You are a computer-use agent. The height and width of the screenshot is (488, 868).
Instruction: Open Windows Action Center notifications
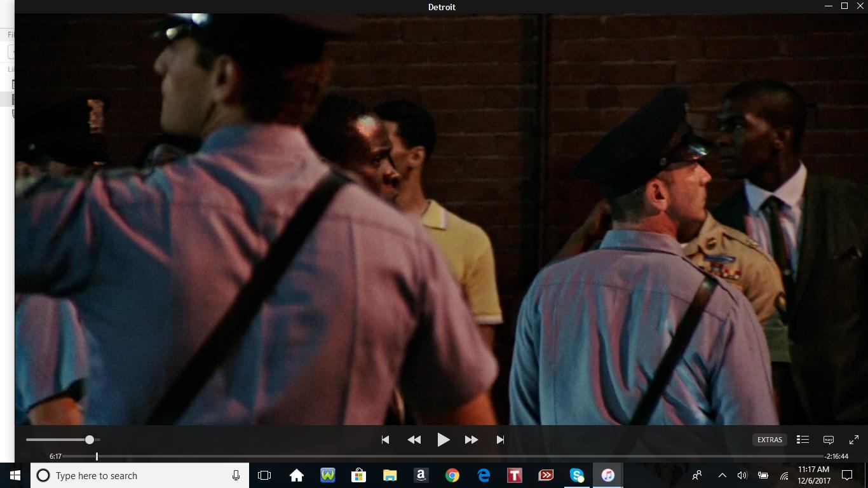(x=846, y=475)
